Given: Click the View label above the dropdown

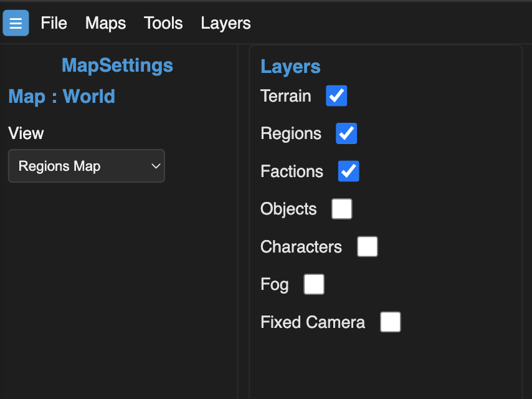Looking at the screenshot, I should (26, 133).
